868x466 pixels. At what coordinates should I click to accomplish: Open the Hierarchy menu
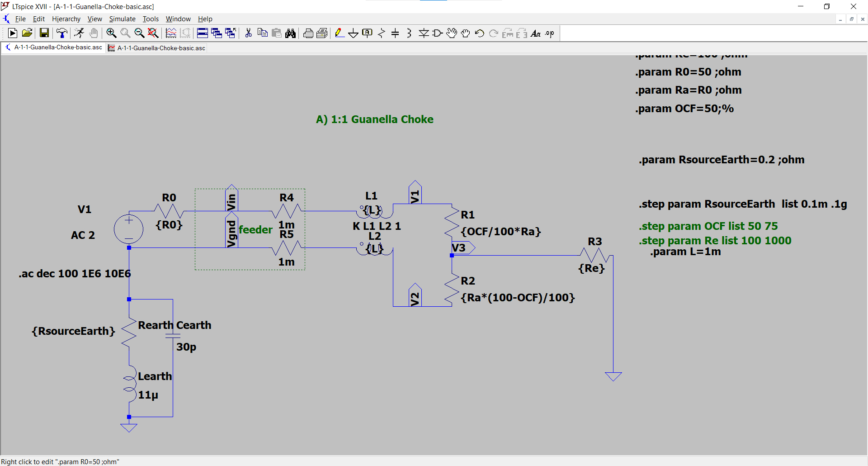[66, 19]
